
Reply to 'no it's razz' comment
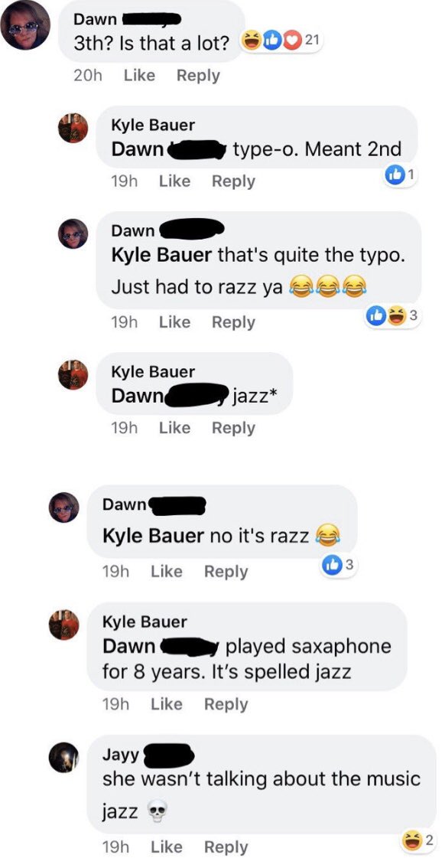pos(226,571)
